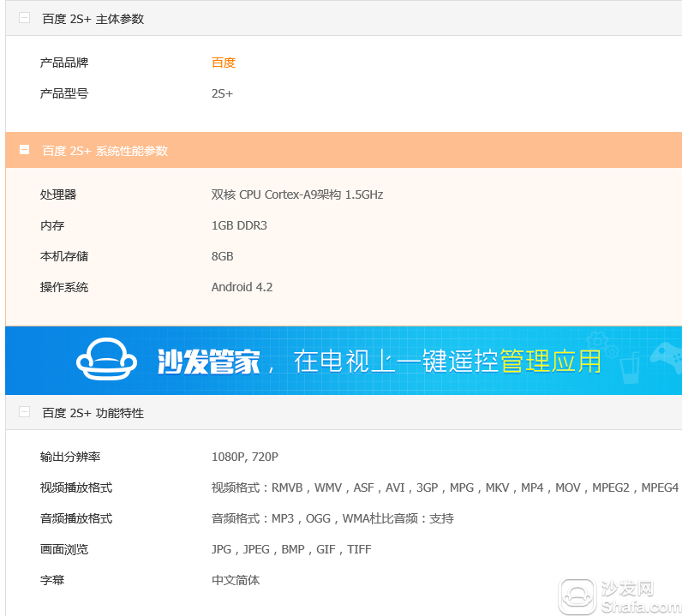682x616 pixels.
Task: Select the 双核 CPU Cortex-A9架构 1.5GHz value
Action: [x=297, y=194]
